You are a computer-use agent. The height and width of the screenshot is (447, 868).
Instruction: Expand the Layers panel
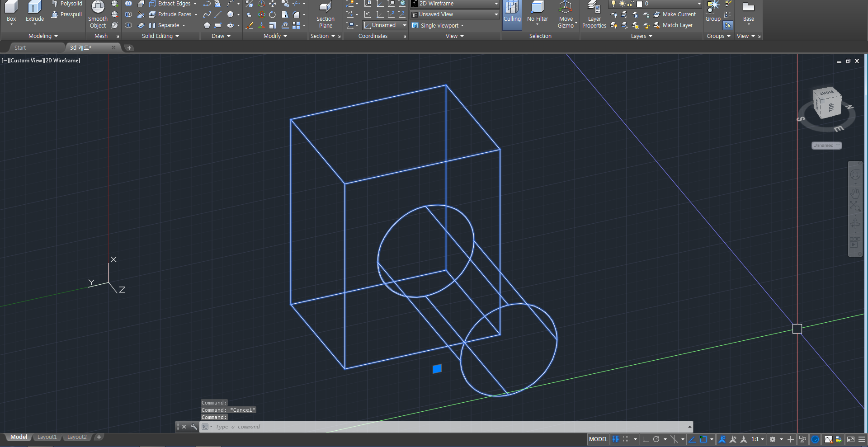(x=642, y=36)
